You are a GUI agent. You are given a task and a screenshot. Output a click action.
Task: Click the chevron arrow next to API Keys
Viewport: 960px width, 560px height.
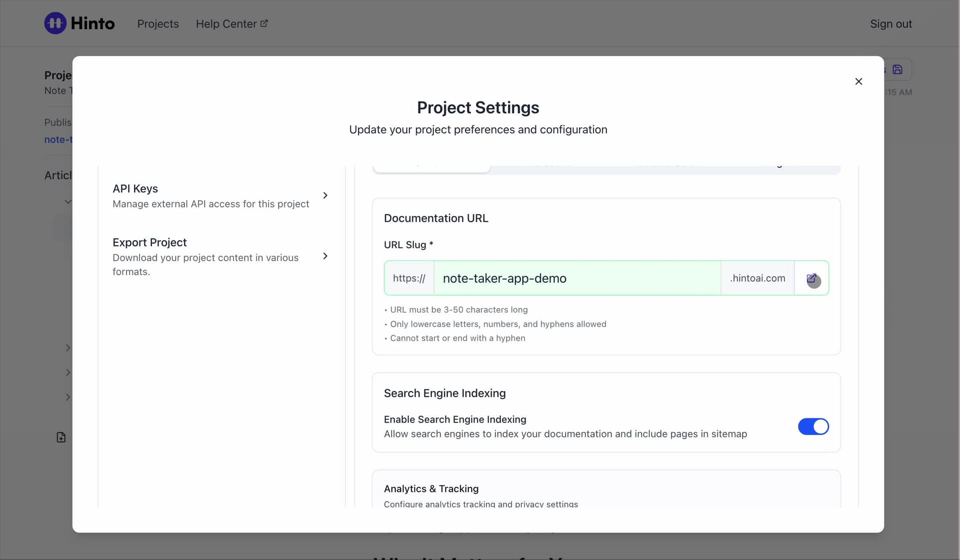coord(325,195)
